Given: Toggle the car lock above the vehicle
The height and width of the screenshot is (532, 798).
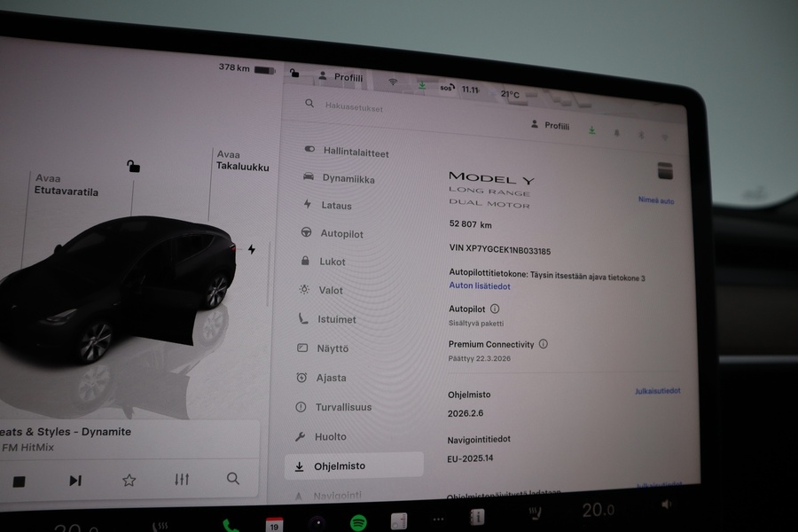Looking at the screenshot, I should (133, 166).
